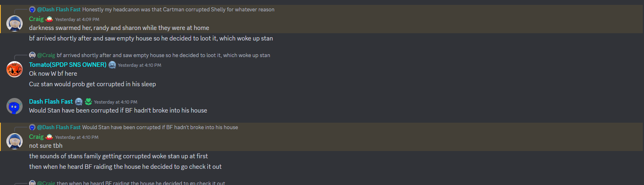Open Craig's avatar on the 4:10 PM message

(x=15, y=141)
